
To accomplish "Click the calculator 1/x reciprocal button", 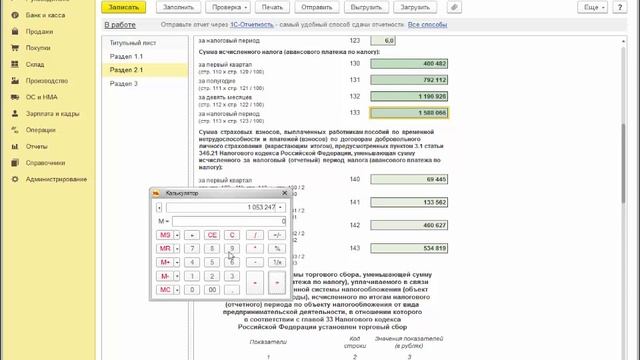I will tap(277, 262).
